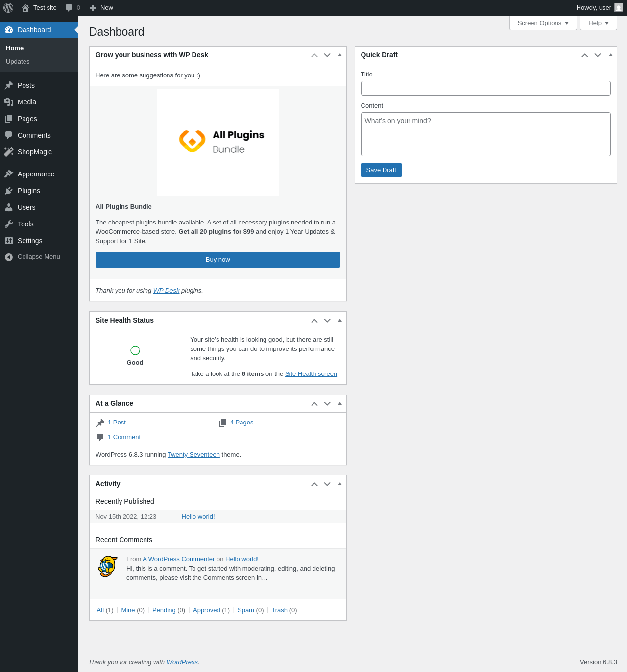
Task: Move the Quick Draft widget up
Action: coord(585,55)
